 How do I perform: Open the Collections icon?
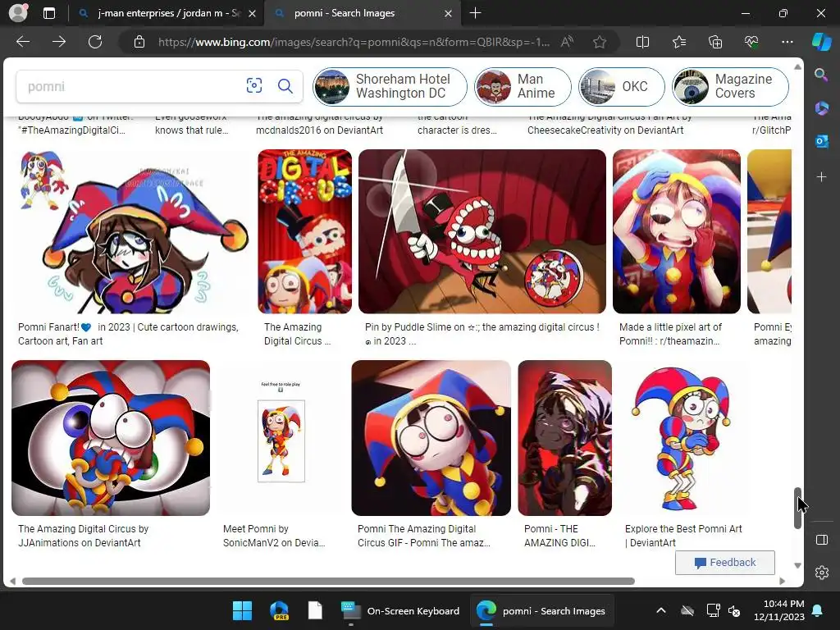[715, 42]
